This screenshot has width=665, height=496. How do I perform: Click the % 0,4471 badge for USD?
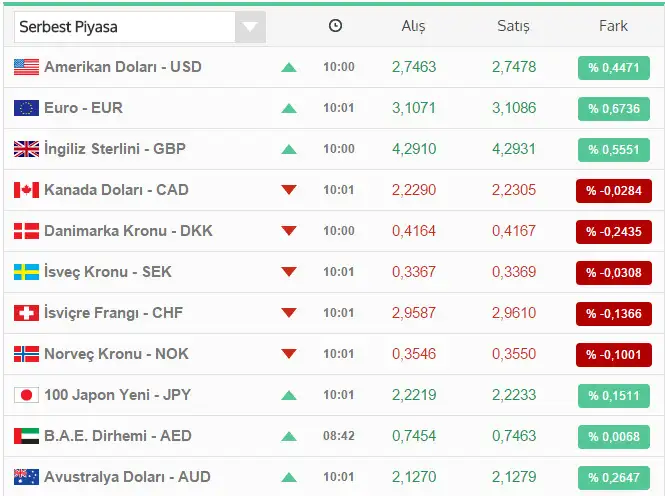click(x=614, y=68)
